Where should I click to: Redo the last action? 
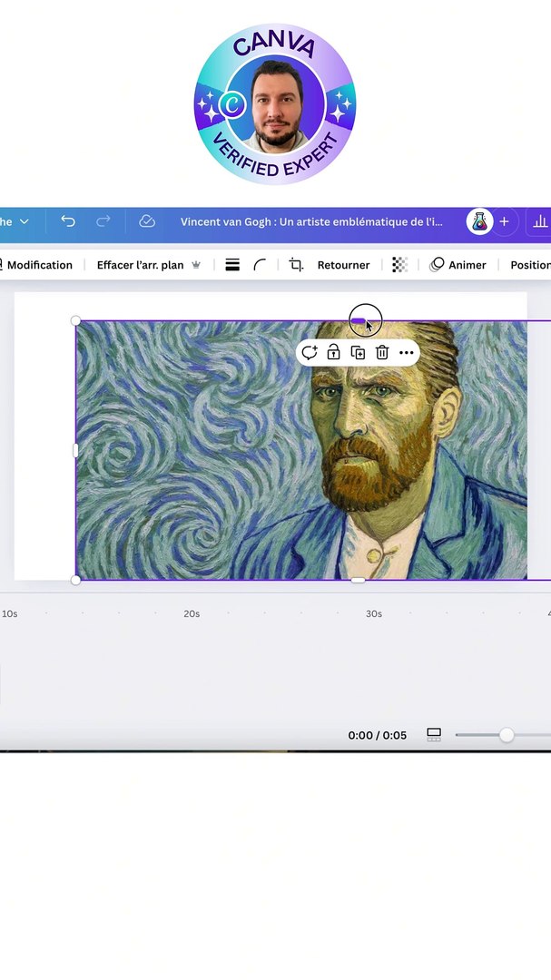(103, 221)
